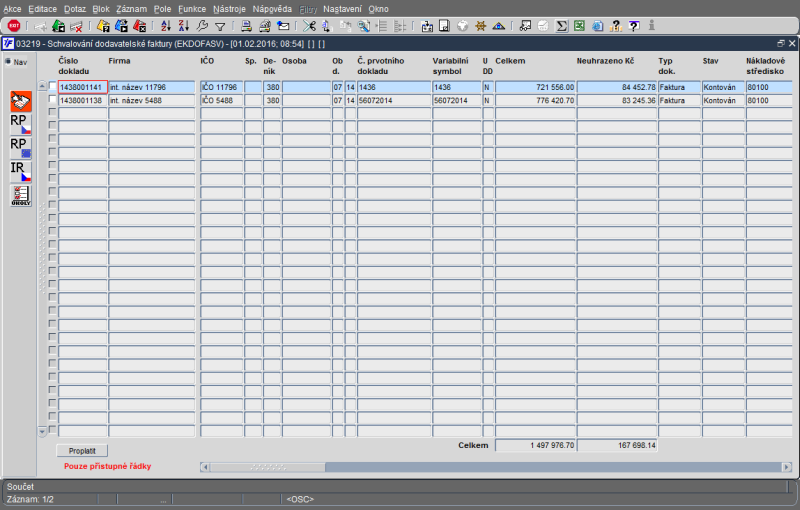Open the Akce menu
The image size is (800, 510).
(12, 9)
